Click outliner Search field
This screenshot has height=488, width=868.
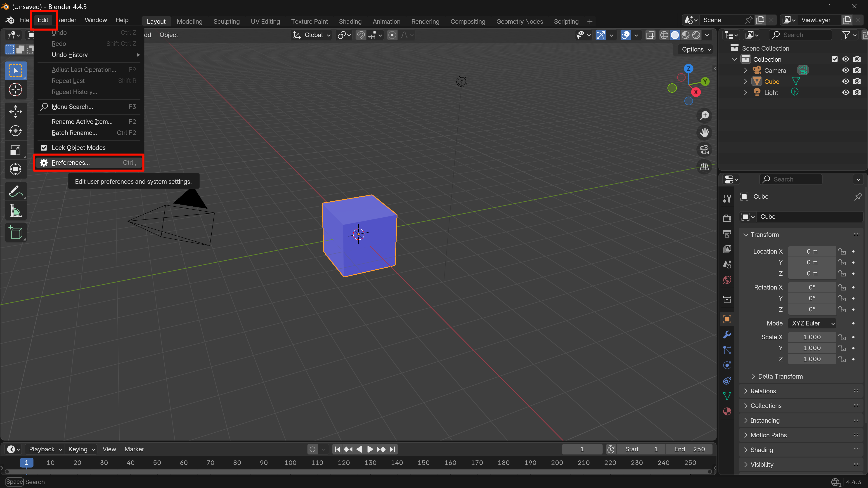[801, 35]
